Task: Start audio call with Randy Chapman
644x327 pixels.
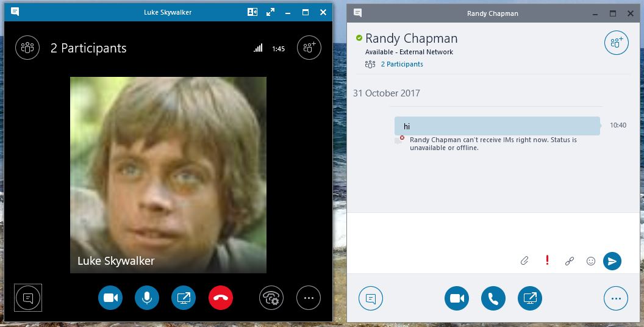Action: coord(493,298)
